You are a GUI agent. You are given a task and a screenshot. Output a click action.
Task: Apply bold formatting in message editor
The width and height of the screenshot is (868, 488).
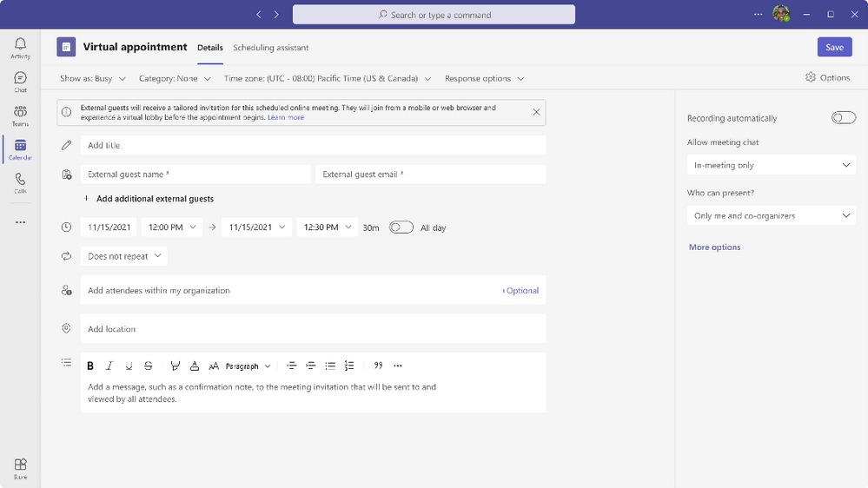(90, 366)
